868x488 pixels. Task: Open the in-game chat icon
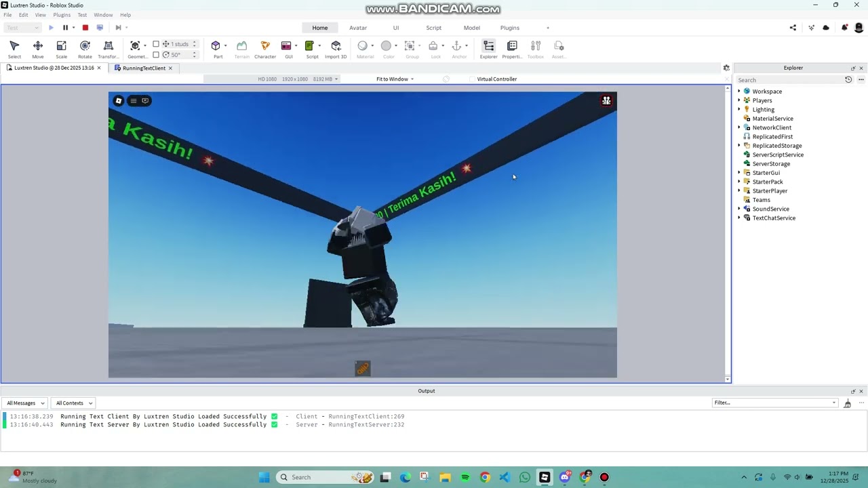point(145,101)
